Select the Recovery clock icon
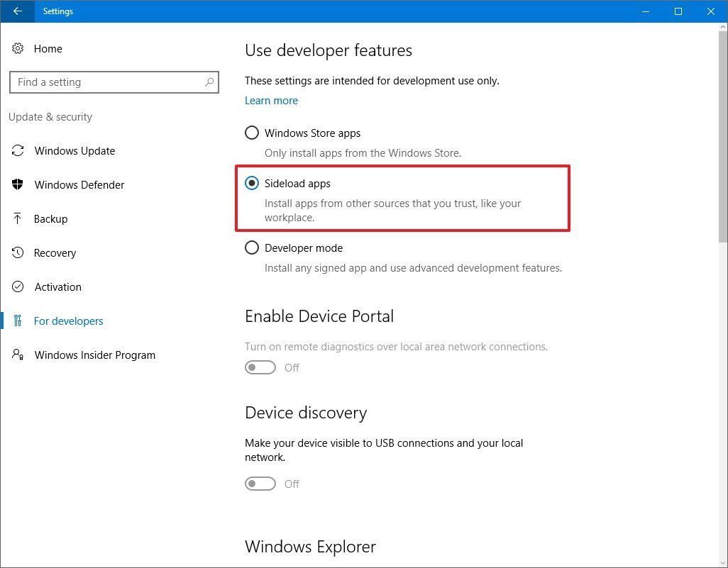 click(x=18, y=252)
